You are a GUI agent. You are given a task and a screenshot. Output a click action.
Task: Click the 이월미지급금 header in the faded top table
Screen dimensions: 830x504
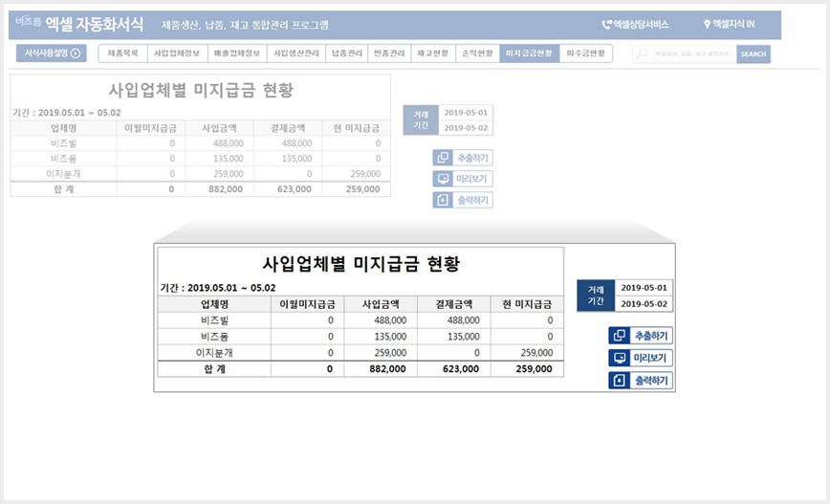tap(150, 128)
